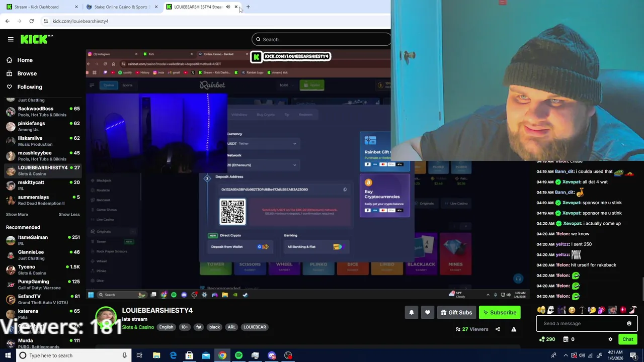
Task: Click the green Subscribe button
Action: pos(500,312)
